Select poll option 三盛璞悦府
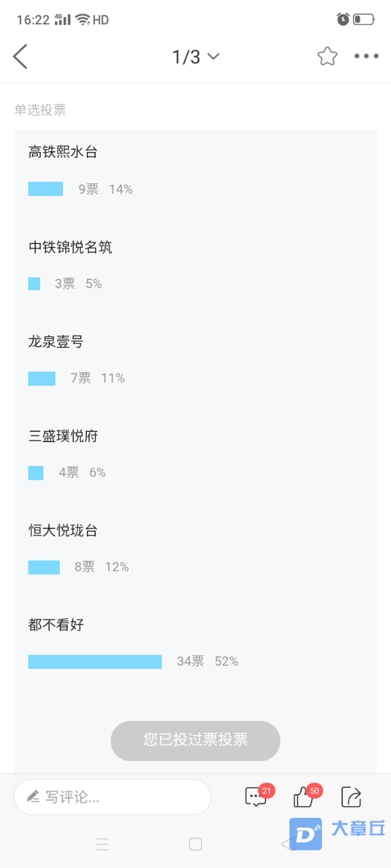This screenshot has width=391, height=868. coord(63,436)
